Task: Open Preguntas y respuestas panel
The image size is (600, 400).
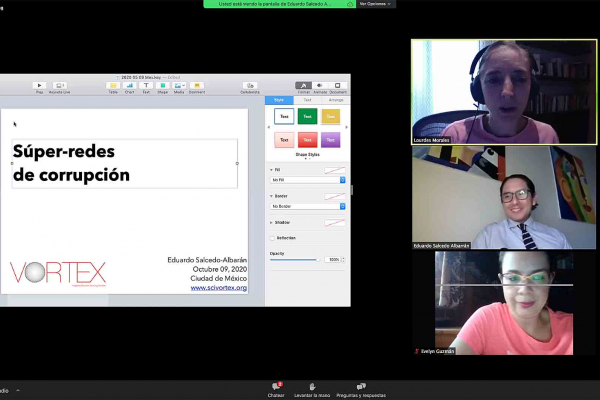Action: tap(361, 390)
